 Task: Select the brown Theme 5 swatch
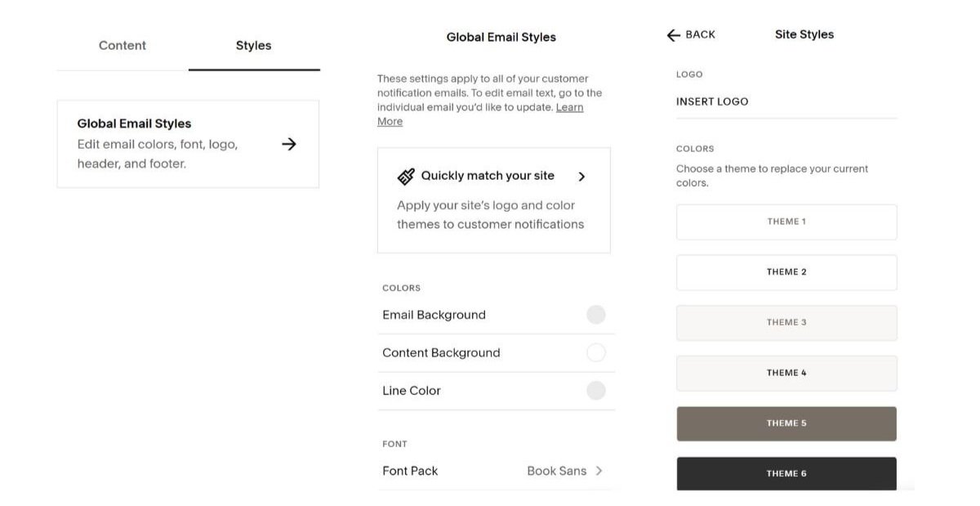click(786, 423)
